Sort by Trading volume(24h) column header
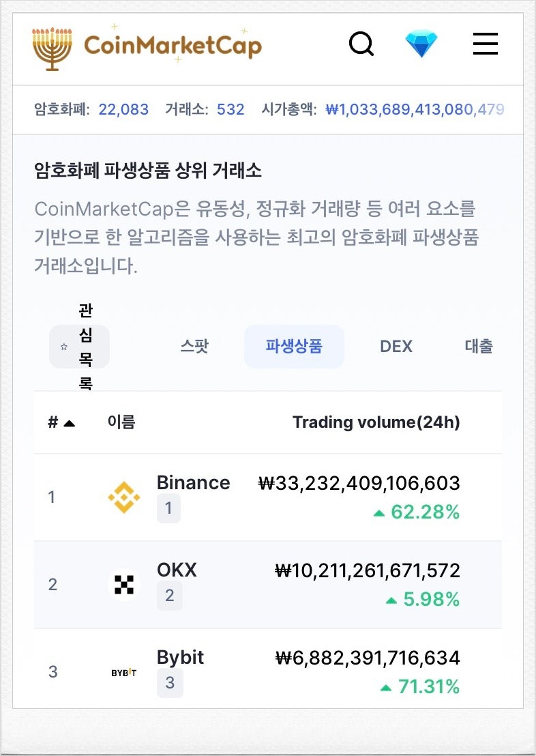 [x=376, y=422]
